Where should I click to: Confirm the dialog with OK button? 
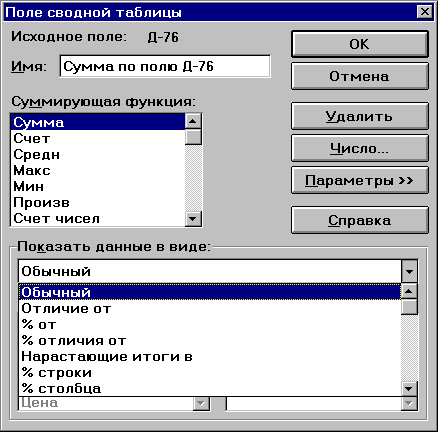360,44
